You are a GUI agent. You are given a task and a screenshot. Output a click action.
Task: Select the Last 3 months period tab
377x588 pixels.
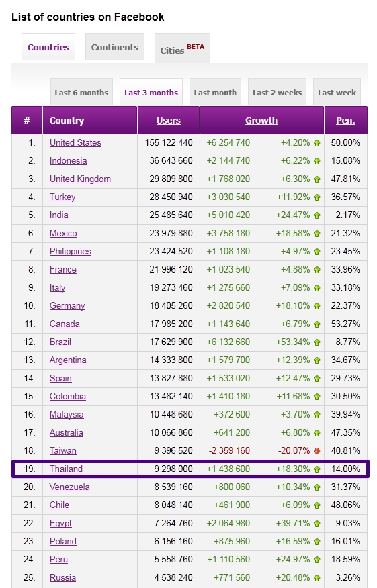pos(151,92)
